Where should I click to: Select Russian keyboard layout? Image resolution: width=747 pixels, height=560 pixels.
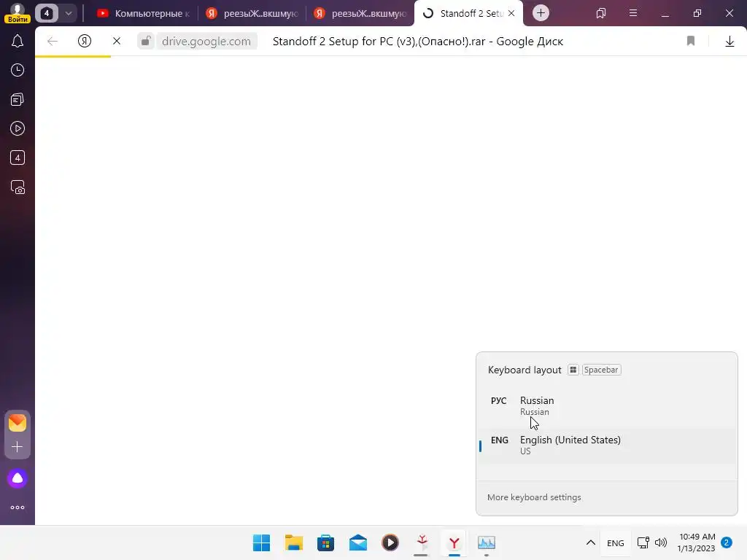[607, 405]
